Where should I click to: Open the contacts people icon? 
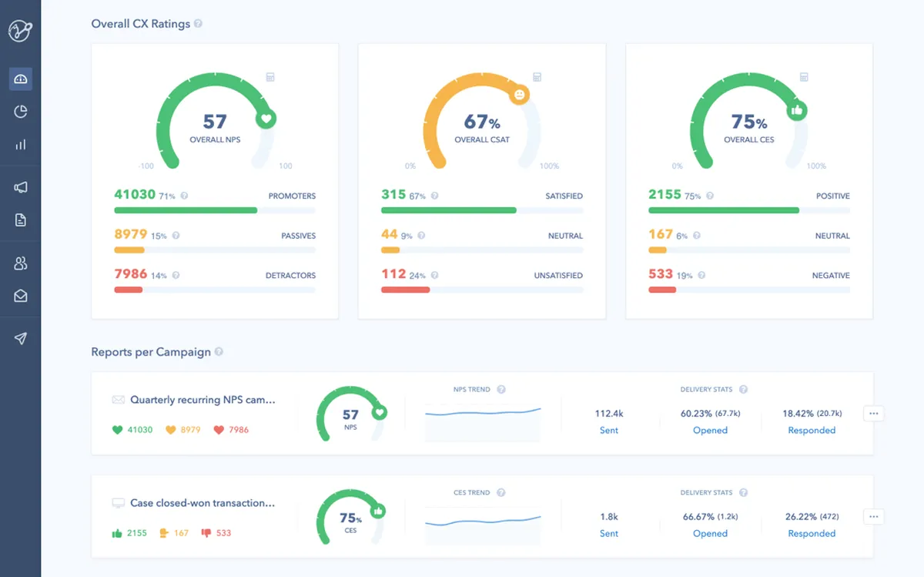pyautogui.click(x=21, y=263)
